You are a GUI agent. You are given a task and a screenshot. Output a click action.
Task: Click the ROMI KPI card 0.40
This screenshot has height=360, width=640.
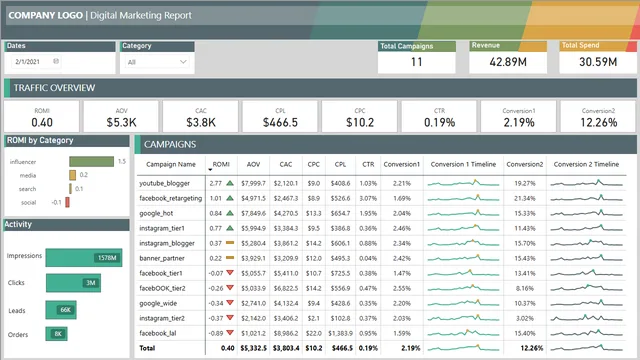pos(42,117)
